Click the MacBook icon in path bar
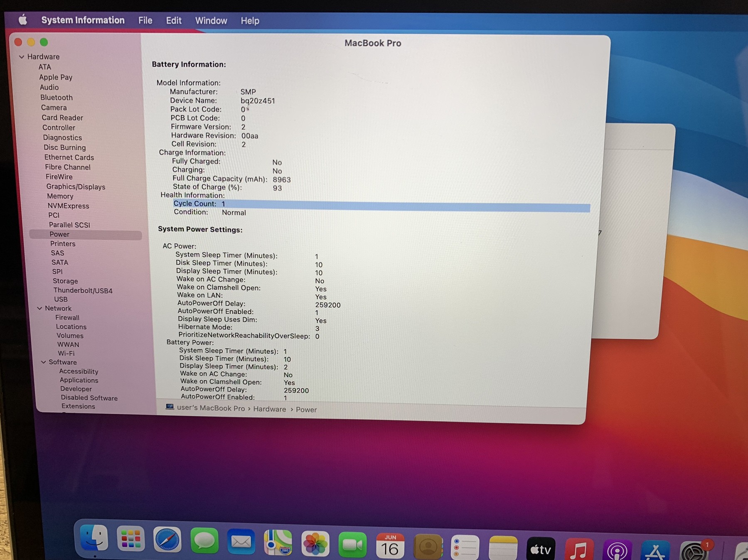Image resolution: width=748 pixels, height=560 pixels. click(170, 407)
